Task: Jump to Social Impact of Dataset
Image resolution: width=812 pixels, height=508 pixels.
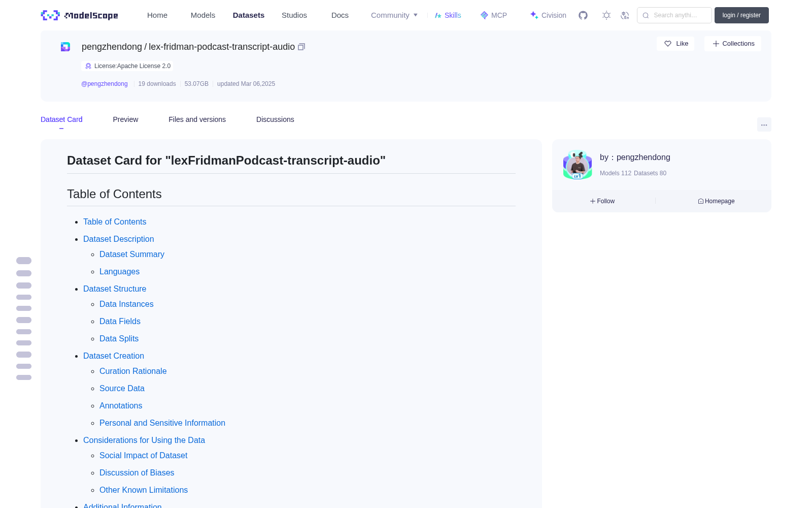Action: click(x=144, y=455)
